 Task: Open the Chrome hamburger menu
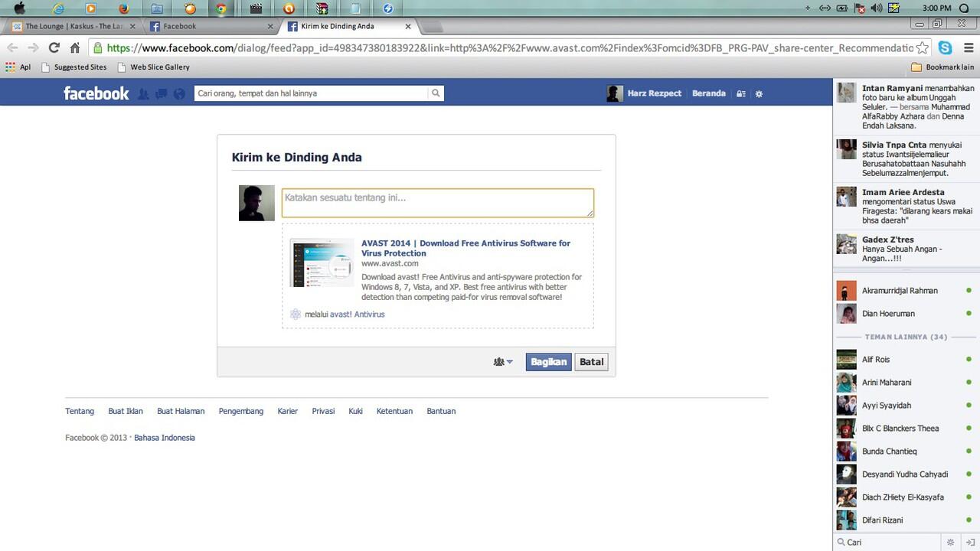click(x=968, y=47)
